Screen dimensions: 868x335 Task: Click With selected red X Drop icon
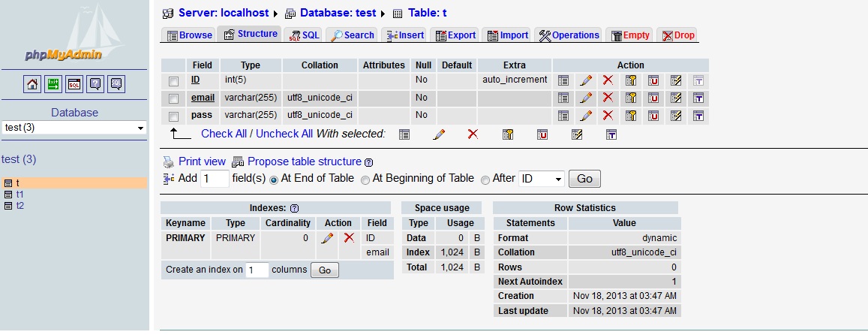click(x=473, y=134)
